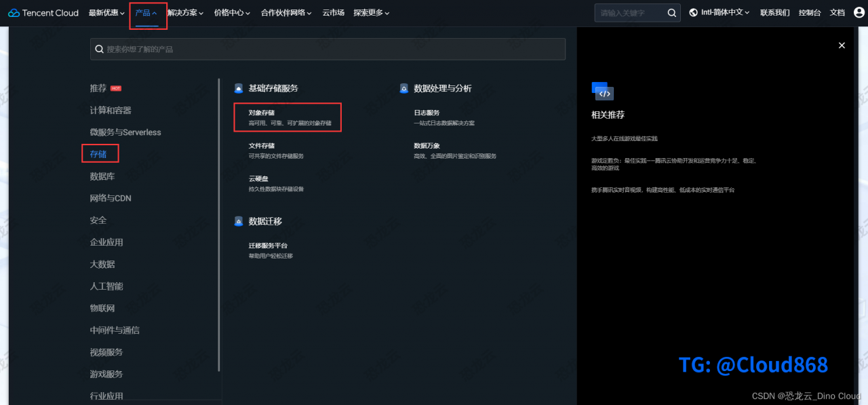Click the 控制台 link
868x405 pixels.
pos(809,12)
